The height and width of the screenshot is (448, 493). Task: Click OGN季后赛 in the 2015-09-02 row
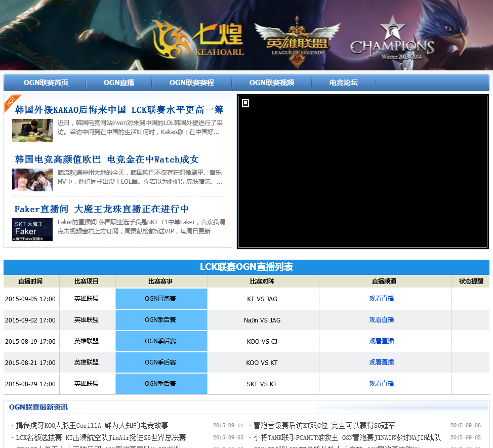point(161,320)
